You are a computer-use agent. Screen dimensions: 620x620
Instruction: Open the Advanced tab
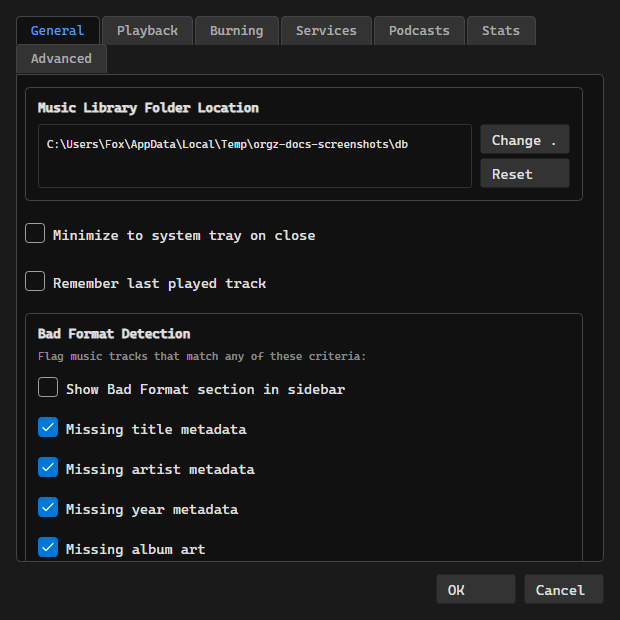click(x=61, y=59)
